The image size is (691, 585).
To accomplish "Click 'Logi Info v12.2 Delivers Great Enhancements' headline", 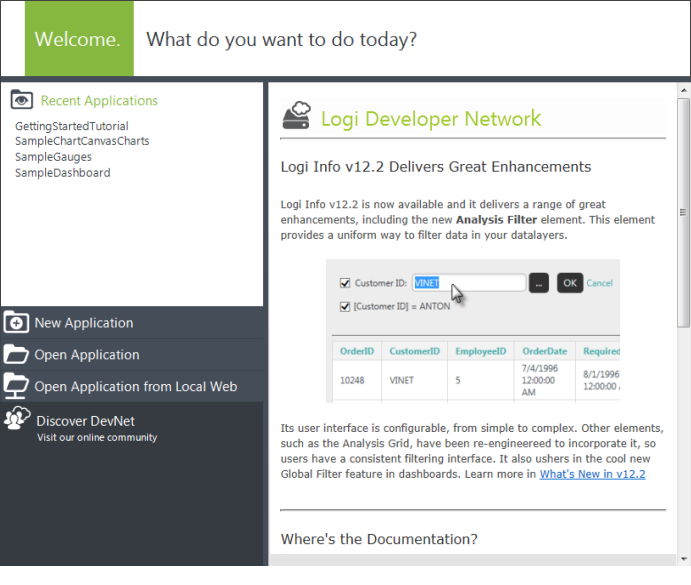I will 436,167.
